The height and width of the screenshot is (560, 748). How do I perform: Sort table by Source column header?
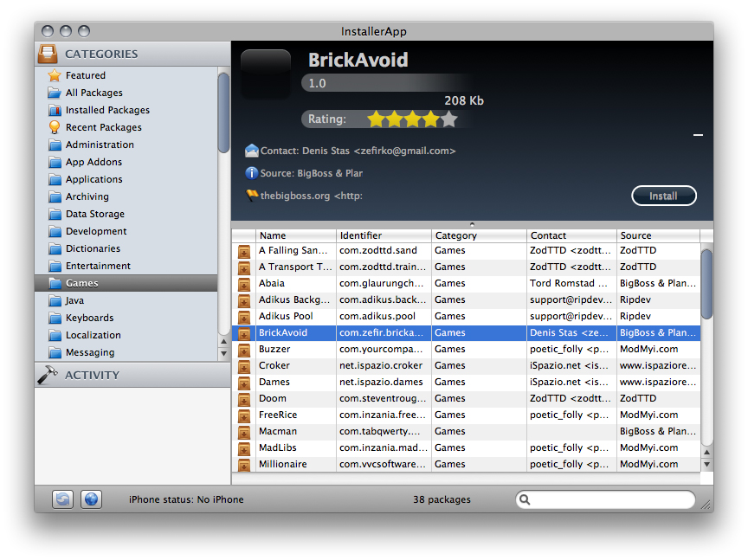(x=658, y=235)
